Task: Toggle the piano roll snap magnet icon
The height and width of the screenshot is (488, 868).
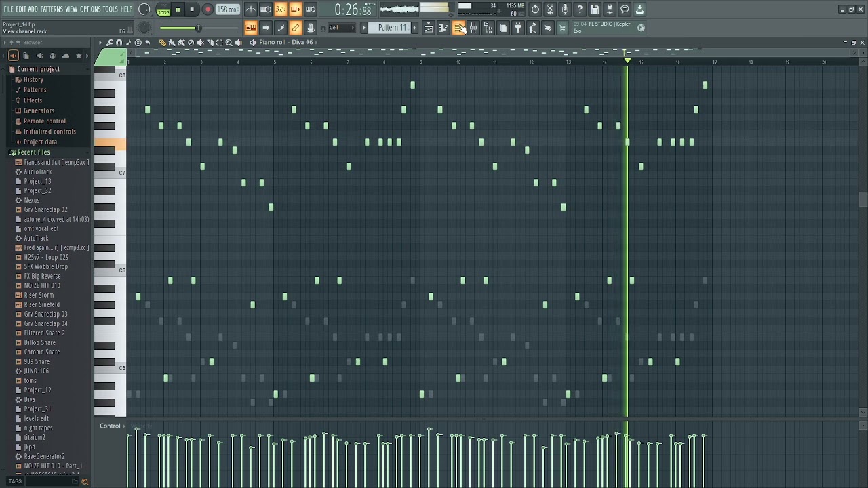Action: [x=119, y=43]
